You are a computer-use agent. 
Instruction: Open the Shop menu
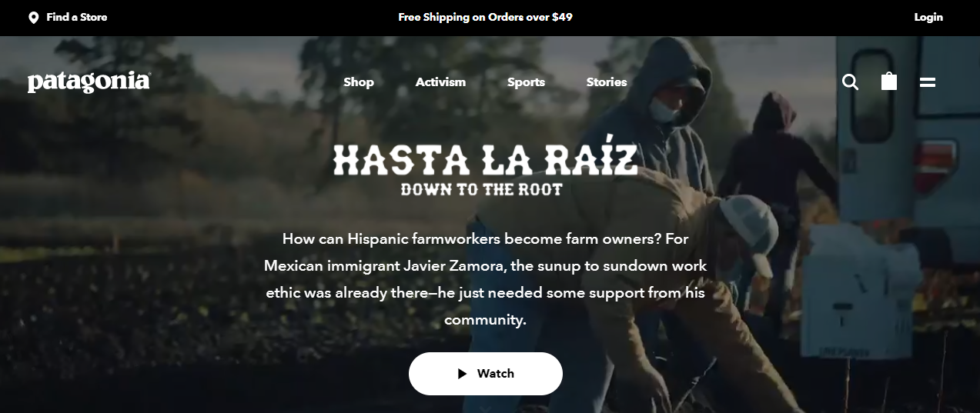(359, 82)
